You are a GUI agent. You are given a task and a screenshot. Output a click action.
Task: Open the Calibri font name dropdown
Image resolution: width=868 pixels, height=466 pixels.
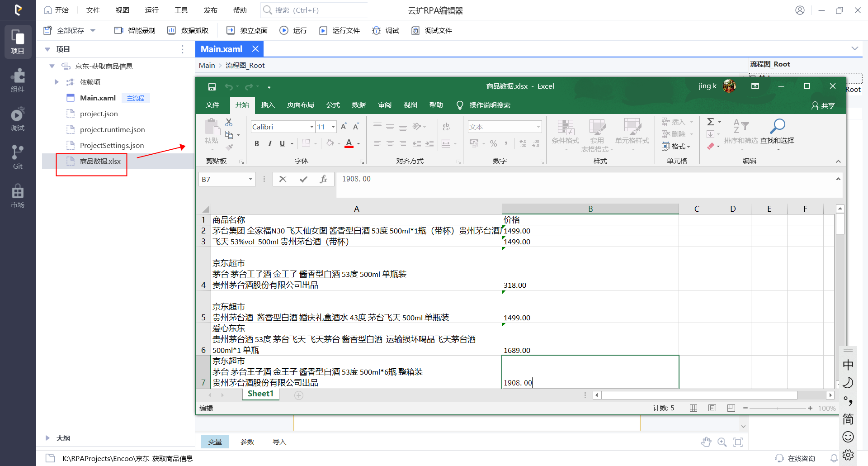pyautogui.click(x=311, y=127)
